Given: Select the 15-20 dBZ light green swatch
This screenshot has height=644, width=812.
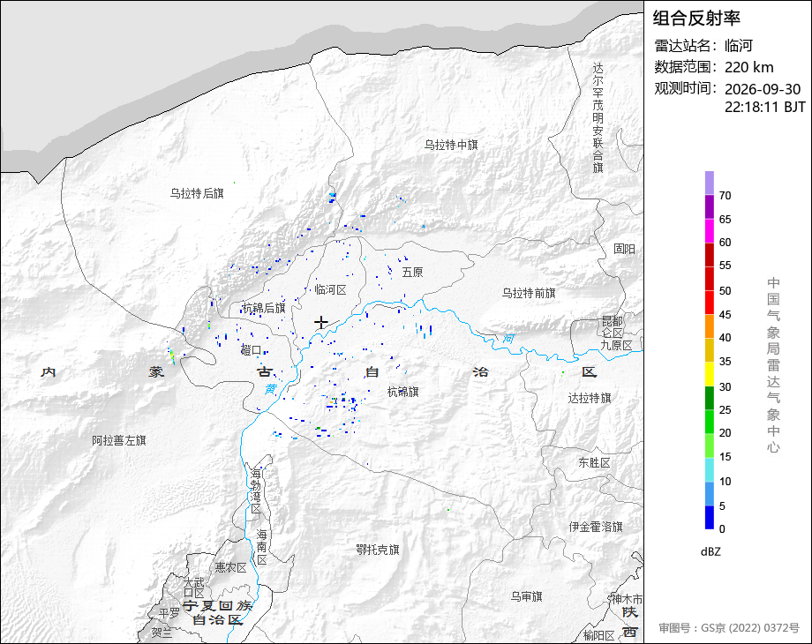Looking at the screenshot, I should [710, 446].
